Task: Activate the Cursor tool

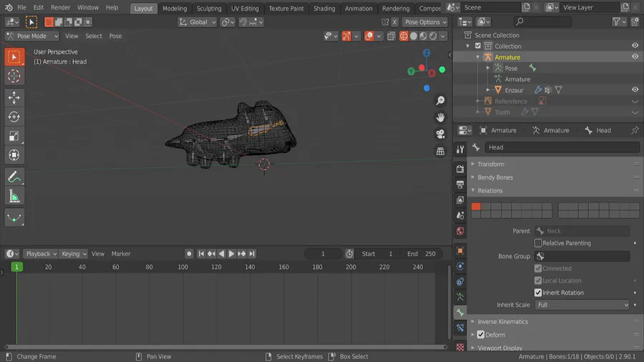Action: [14, 76]
